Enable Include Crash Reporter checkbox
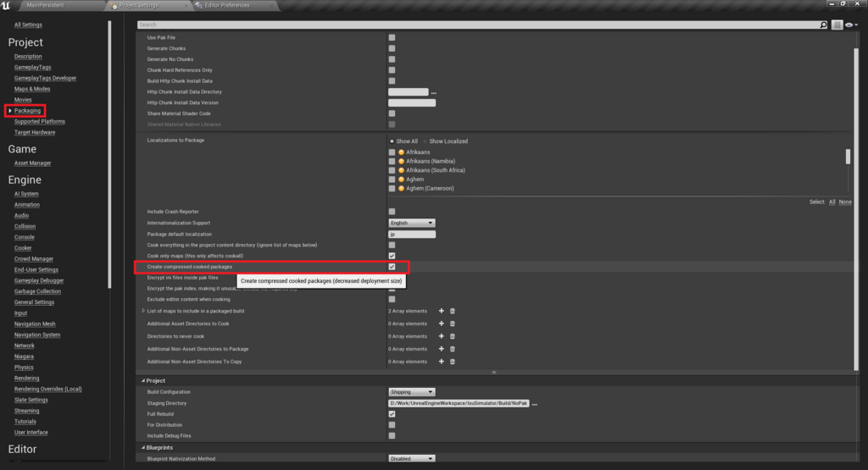Image resolution: width=868 pixels, height=470 pixels. pyautogui.click(x=392, y=212)
